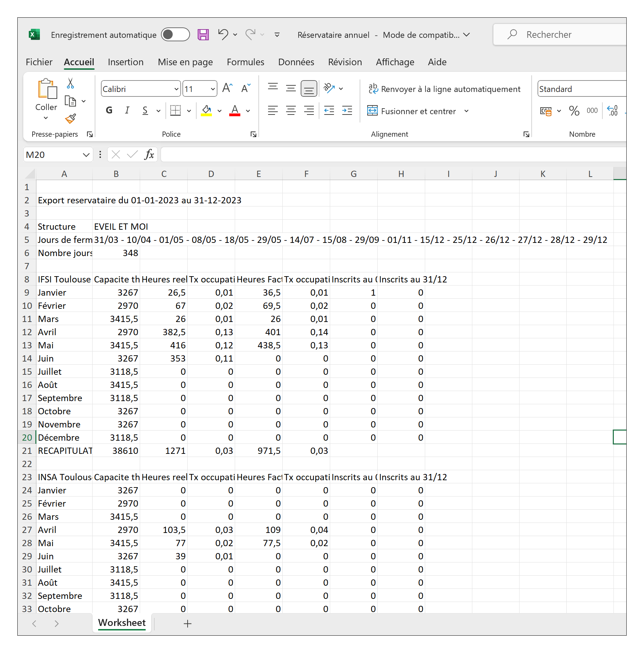This screenshot has height=653, width=644.
Task: Select the Worksheet sheet tab
Action: [x=122, y=623]
